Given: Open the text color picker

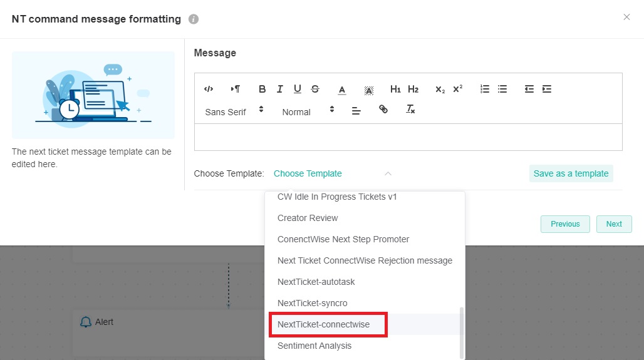Looking at the screenshot, I should (342, 90).
